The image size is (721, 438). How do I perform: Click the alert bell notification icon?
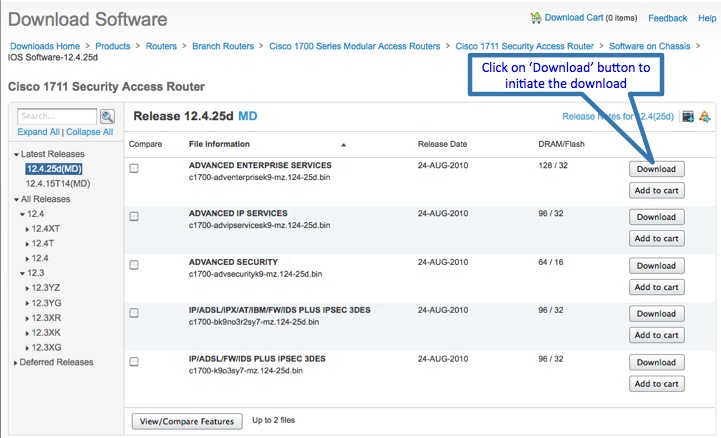(x=704, y=116)
